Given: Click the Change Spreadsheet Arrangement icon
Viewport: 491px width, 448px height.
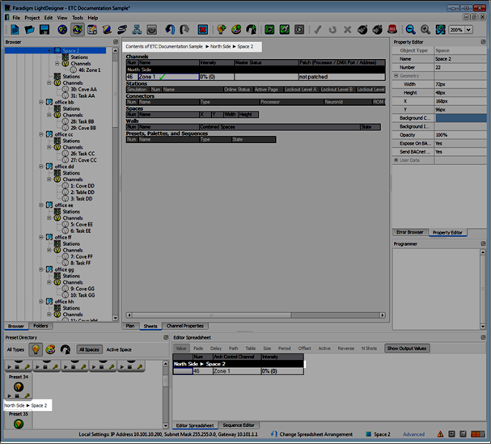Looking at the screenshot, I should 274,434.
